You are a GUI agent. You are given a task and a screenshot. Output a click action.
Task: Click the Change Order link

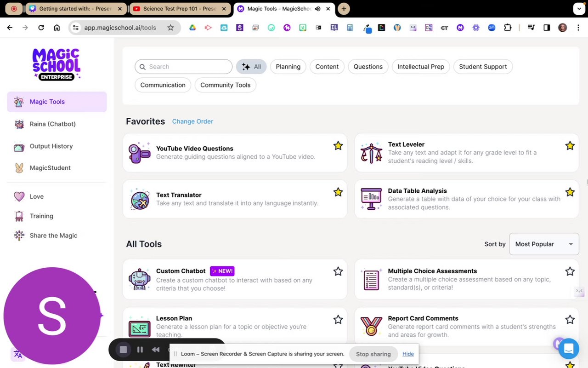point(192,121)
